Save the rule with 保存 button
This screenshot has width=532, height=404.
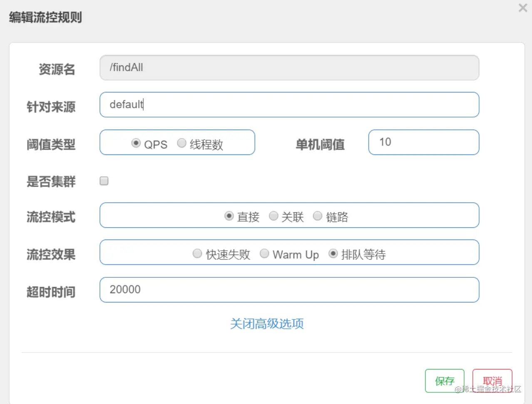coord(445,381)
